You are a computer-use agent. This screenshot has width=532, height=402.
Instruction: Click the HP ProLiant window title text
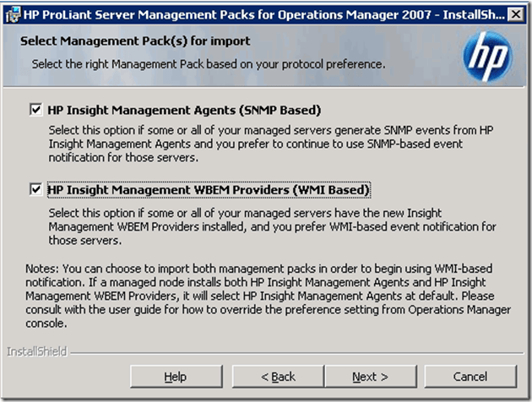[x=253, y=14]
